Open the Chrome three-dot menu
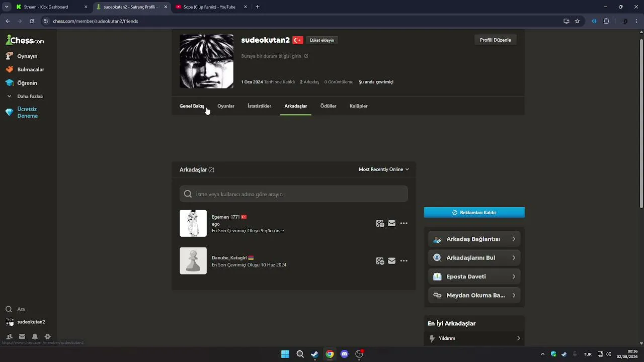The height and width of the screenshot is (362, 644). coord(637,21)
